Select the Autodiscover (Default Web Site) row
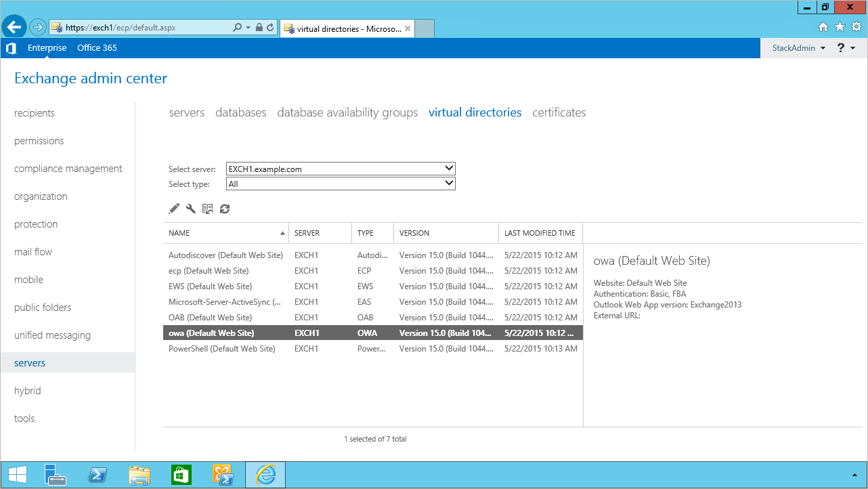 tap(372, 255)
